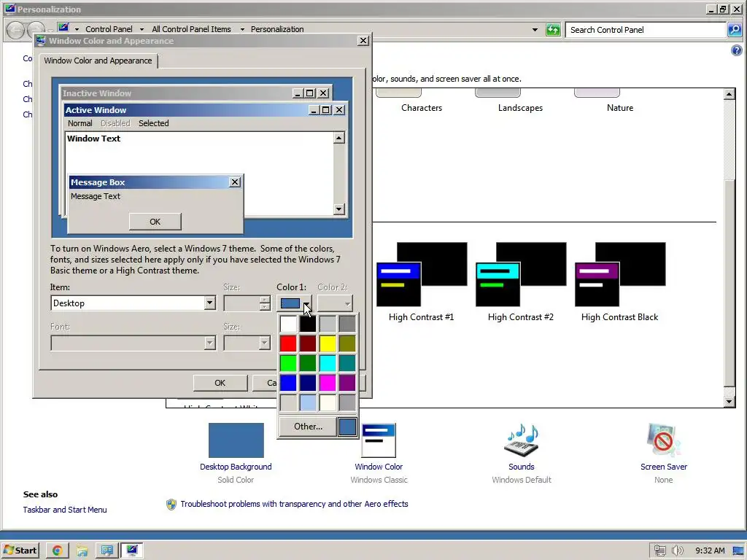Close the Window Color and Appearance dialog

click(x=363, y=41)
